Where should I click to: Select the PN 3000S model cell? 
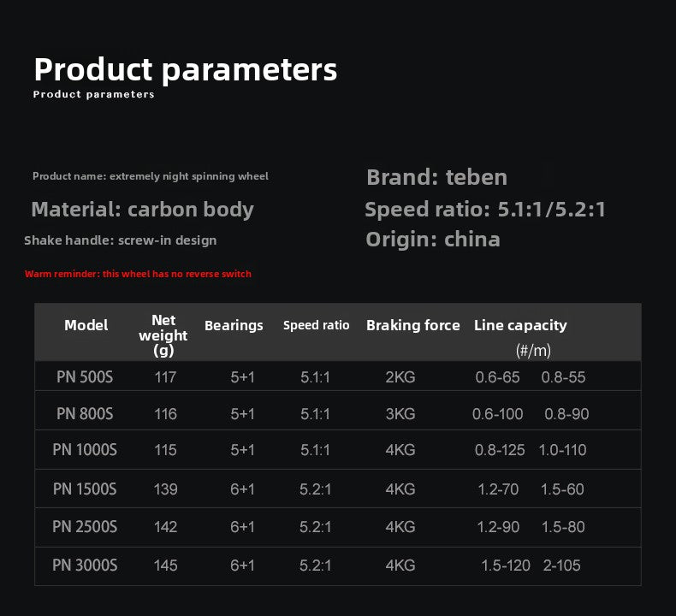[x=85, y=566]
